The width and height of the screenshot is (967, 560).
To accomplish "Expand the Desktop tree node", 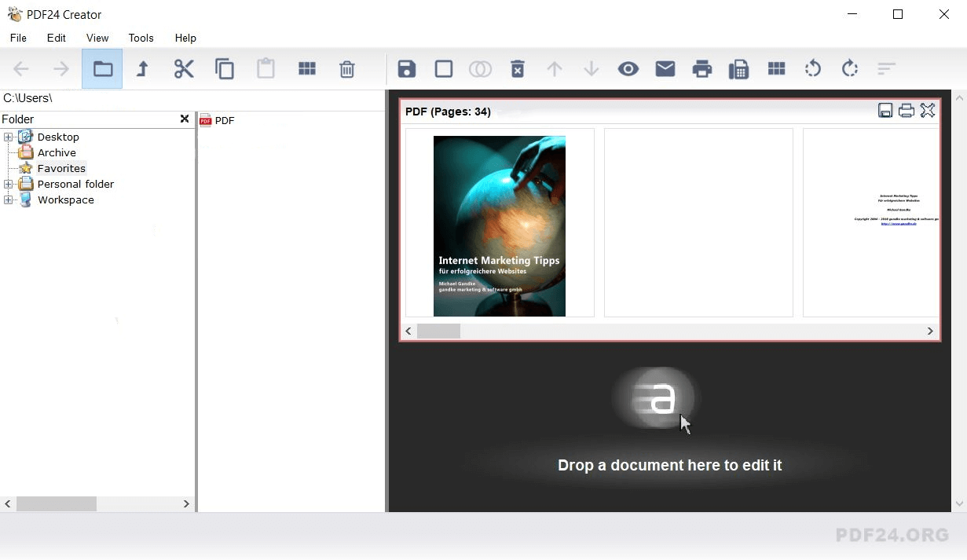I will click(9, 137).
